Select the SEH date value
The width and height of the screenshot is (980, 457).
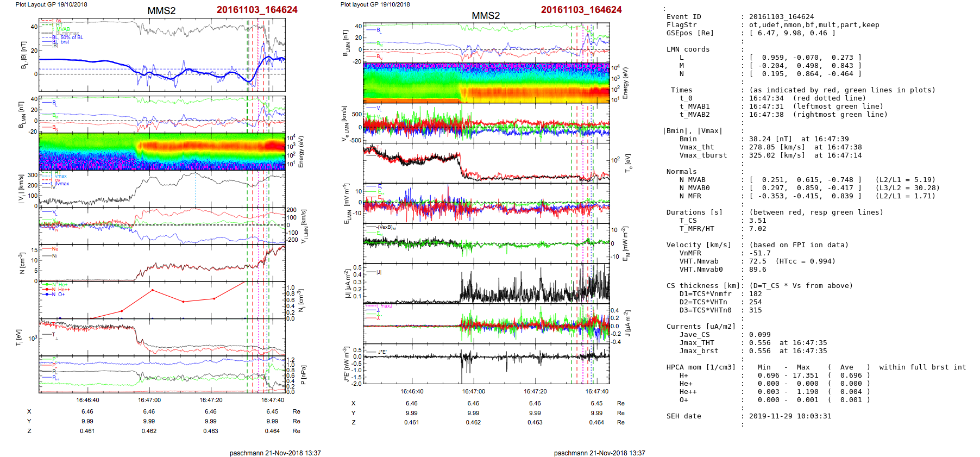(x=790, y=416)
